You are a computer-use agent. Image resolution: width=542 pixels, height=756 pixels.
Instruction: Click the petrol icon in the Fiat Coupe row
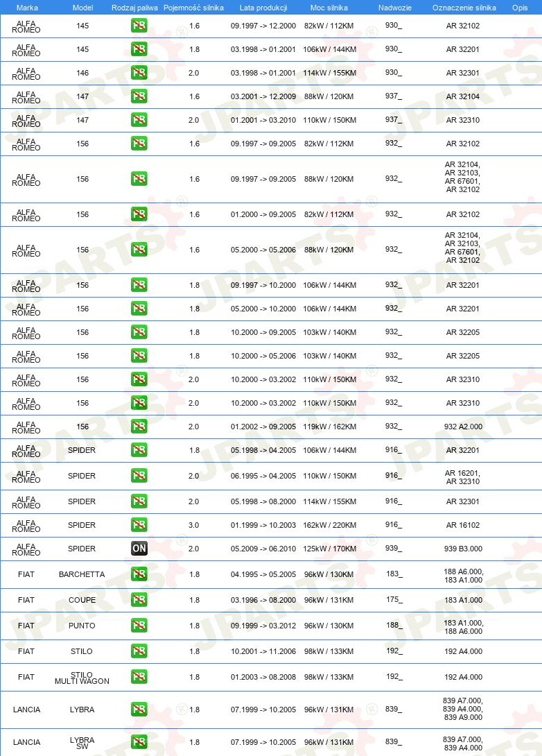139,600
